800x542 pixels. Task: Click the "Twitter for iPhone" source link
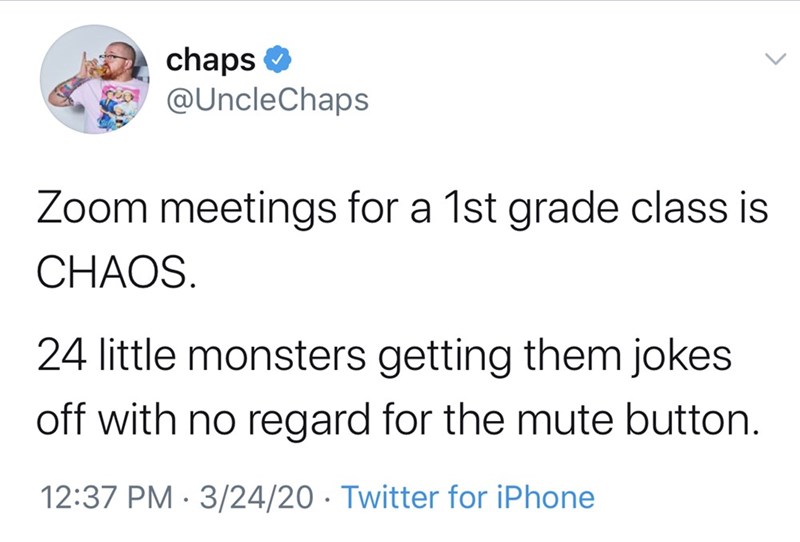pos(468,496)
